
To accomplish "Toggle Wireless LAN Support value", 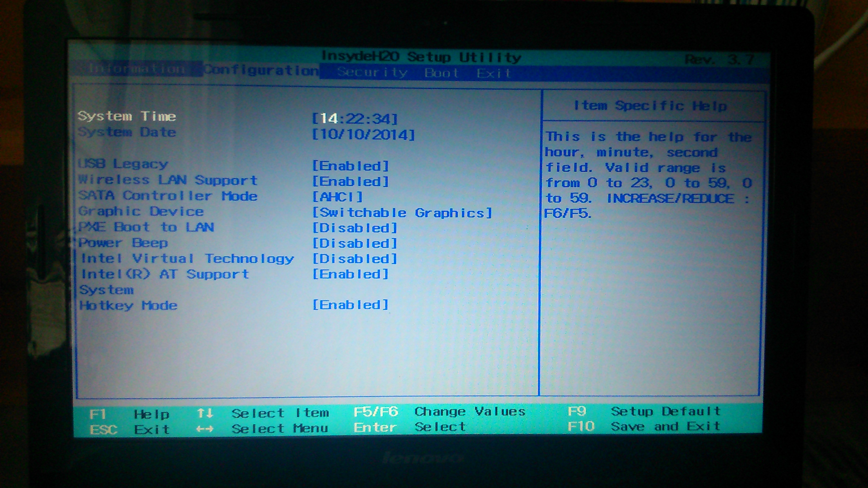I will coord(350,181).
